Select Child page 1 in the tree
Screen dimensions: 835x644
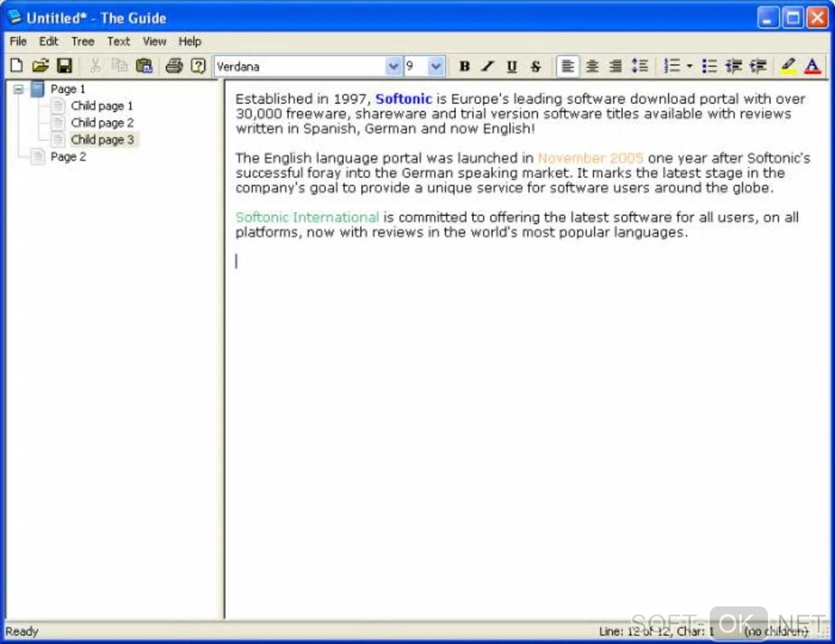[102, 106]
